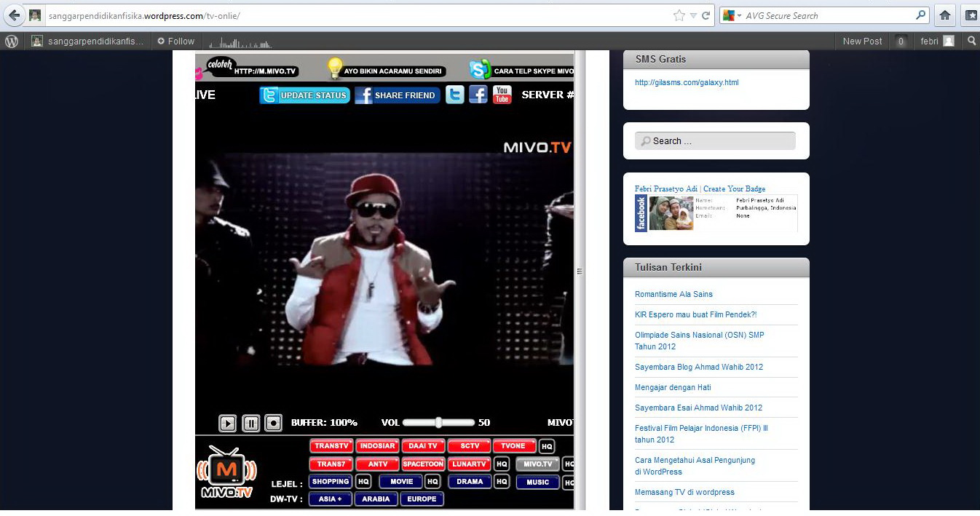980x516 pixels.
Task: Click the AVG Secure Search field
Action: [x=829, y=15]
